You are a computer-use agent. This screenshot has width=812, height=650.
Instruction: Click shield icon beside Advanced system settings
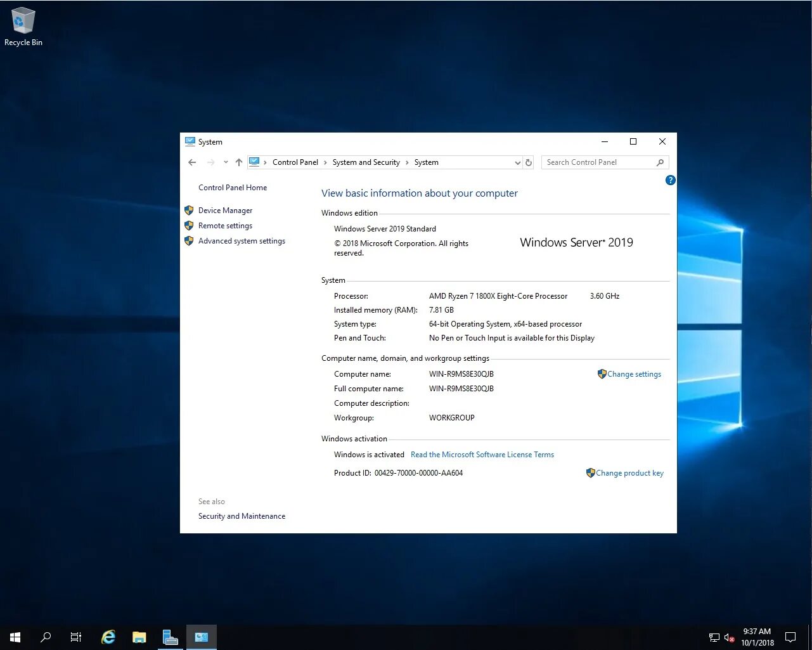coord(189,241)
